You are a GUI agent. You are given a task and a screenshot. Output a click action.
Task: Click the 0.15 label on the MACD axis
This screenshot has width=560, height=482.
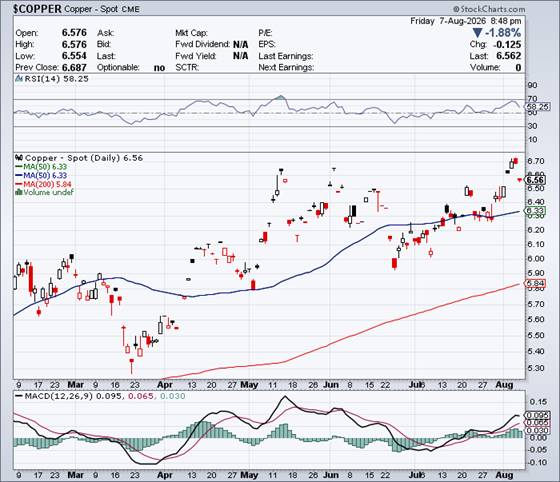[538, 402]
